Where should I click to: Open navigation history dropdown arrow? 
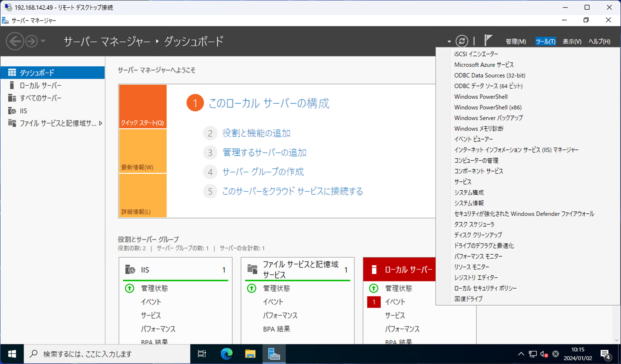point(43,41)
